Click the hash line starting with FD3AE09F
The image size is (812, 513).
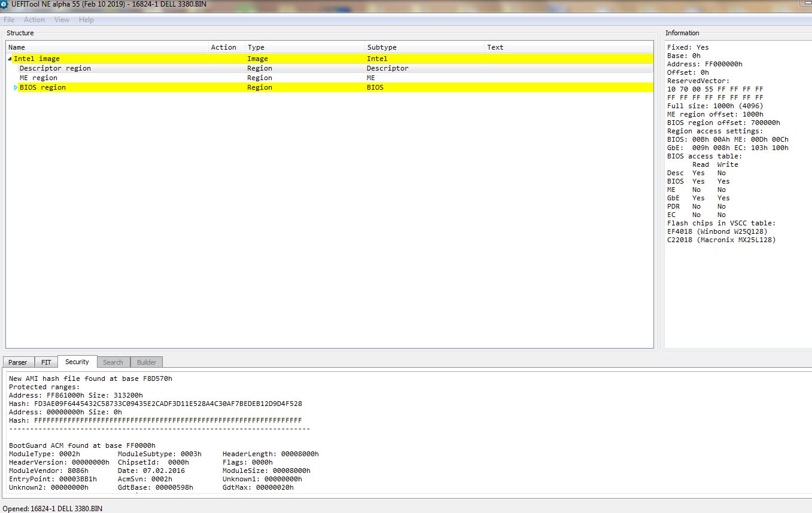click(x=156, y=404)
